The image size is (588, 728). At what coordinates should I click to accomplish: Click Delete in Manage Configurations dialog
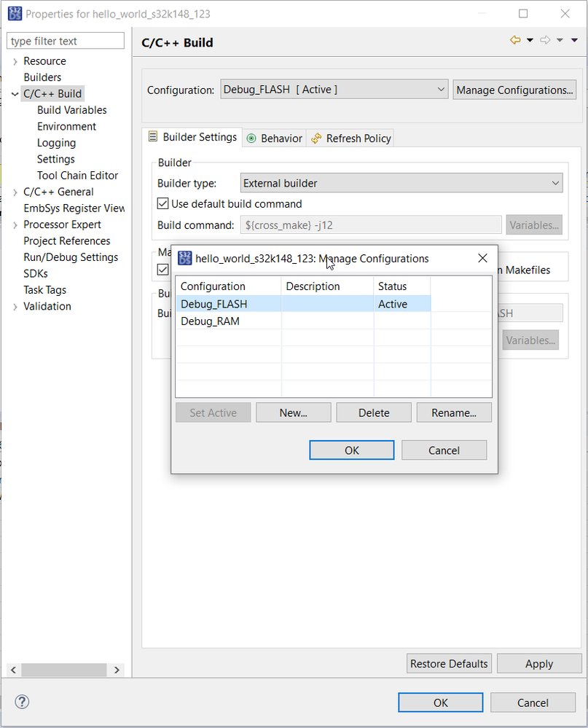click(x=374, y=412)
